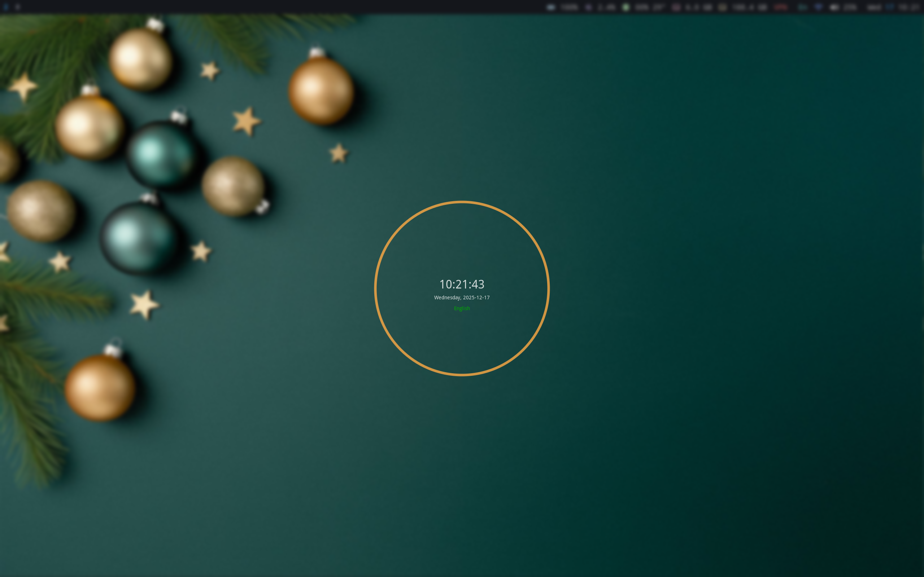The height and width of the screenshot is (577, 924).
Task: Click the blue launcher icon in top bar
Action: [x=6, y=7]
